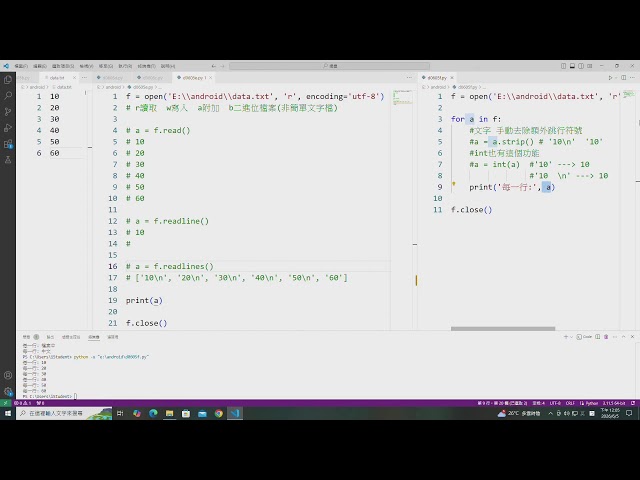Image resolution: width=640 pixels, height=480 pixels.
Task: Open the remote window indicator in status bar
Action: click(5, 403)
